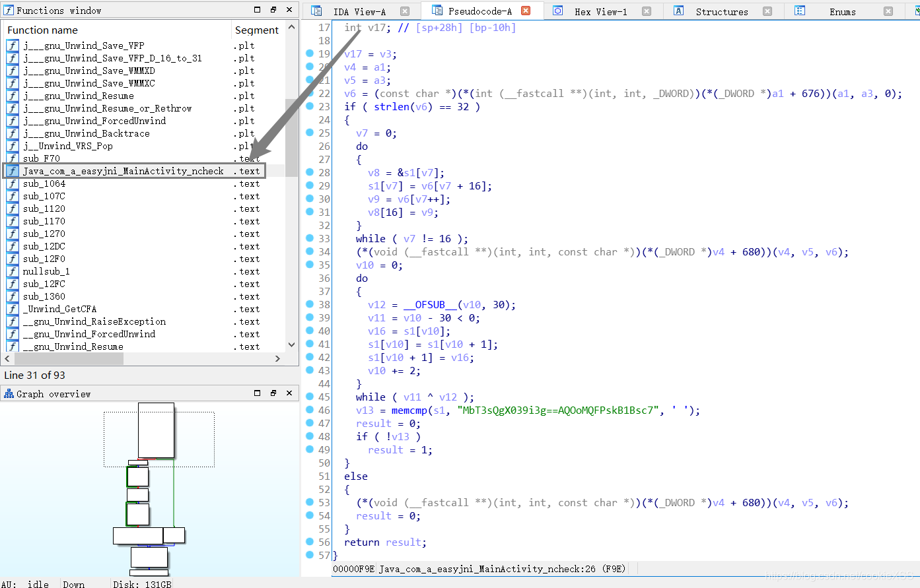Screen dimensions: 920x588
Task: Close the Enums tab
Action: tap(888, 11)
